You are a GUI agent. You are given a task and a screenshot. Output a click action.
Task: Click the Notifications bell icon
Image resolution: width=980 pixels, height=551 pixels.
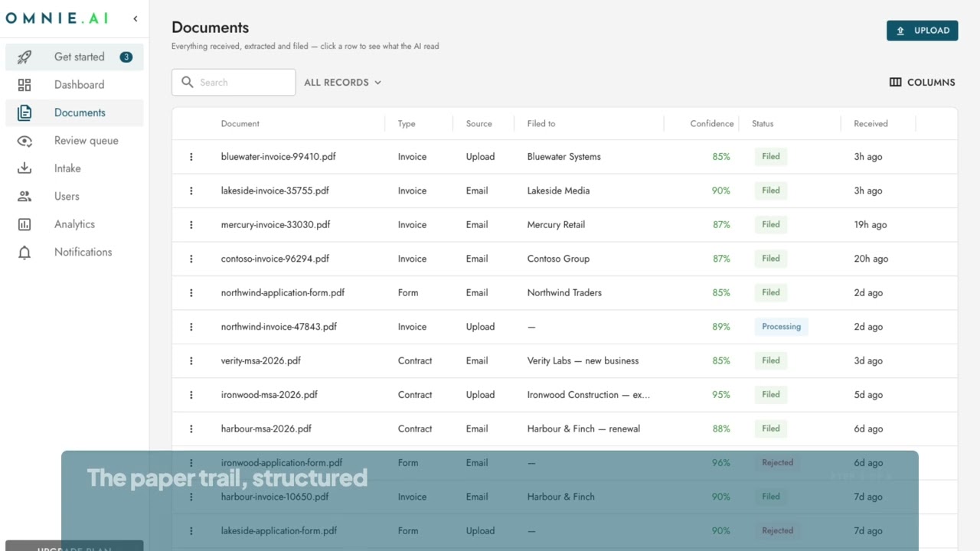(24, 253)
